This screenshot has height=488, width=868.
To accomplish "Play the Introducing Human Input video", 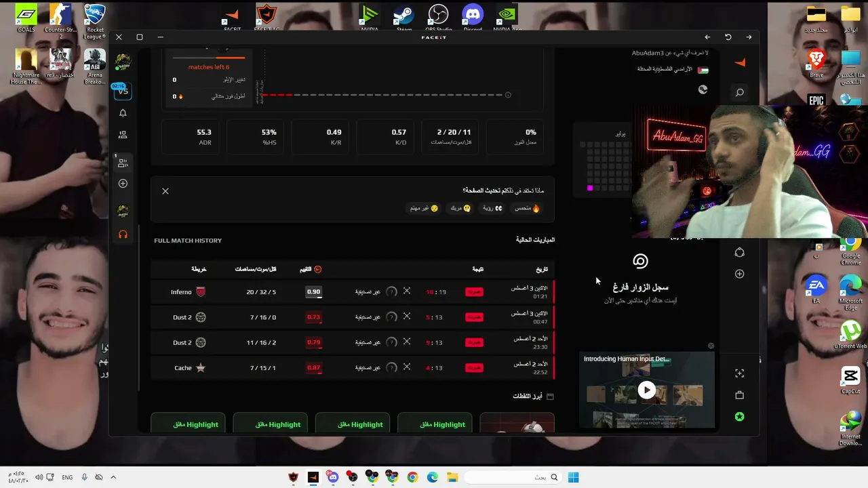I will pyautogui.click(x=647, y=390).
